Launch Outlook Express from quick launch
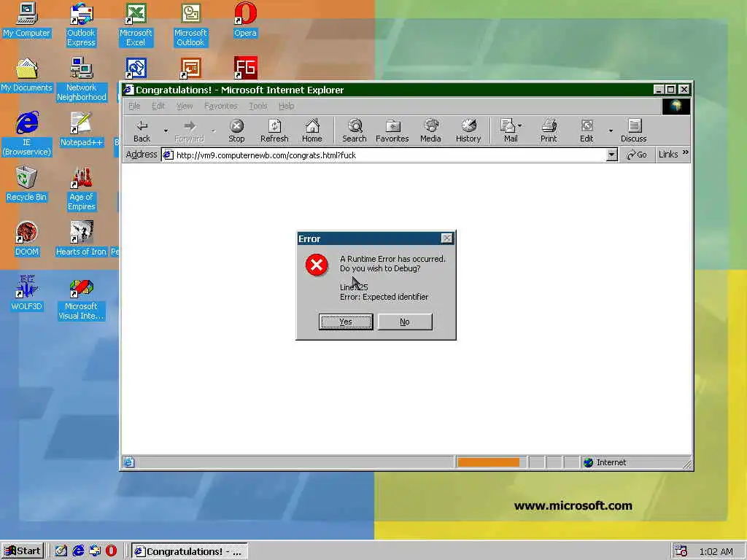The width and height of the screenshot is (747, 560). [x=95, y=551]
